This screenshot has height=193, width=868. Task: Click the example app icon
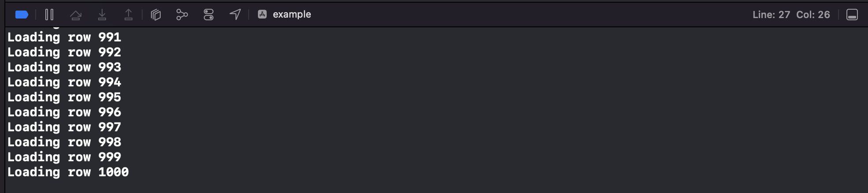click(262, 14)
